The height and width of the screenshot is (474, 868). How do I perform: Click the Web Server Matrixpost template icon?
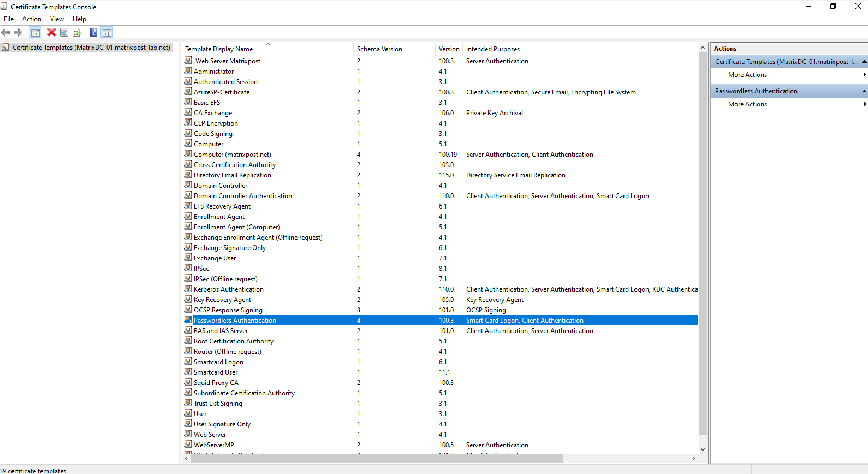pyautogui.click(x=188, y=61)
